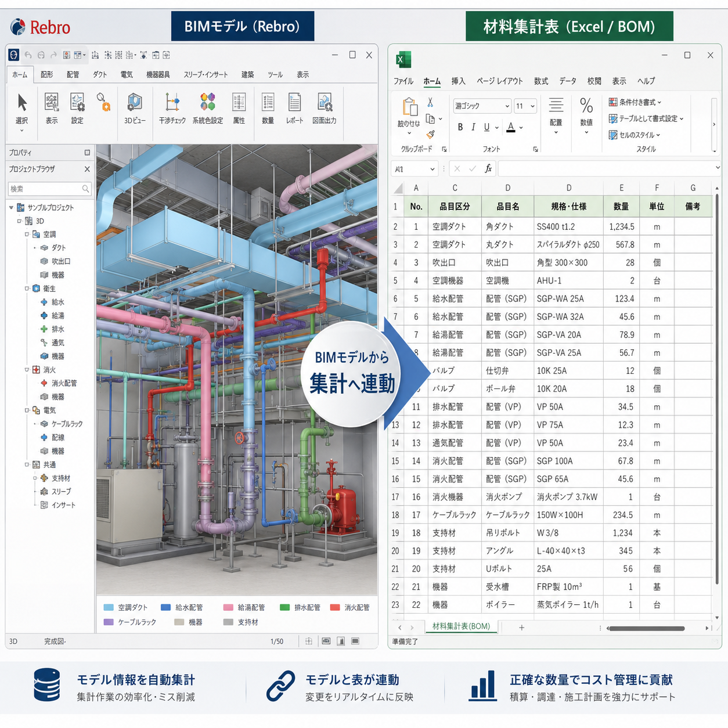Open the font dialog launcher in フォント group
This screenshot has width=728, height=728.
click(x=535, y=149)
